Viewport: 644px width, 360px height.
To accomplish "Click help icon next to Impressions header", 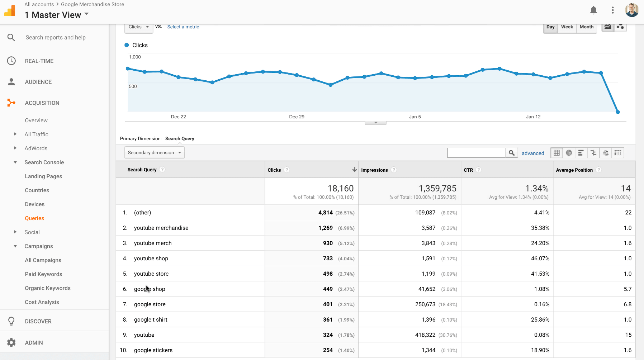I will [x=394, y=170].
